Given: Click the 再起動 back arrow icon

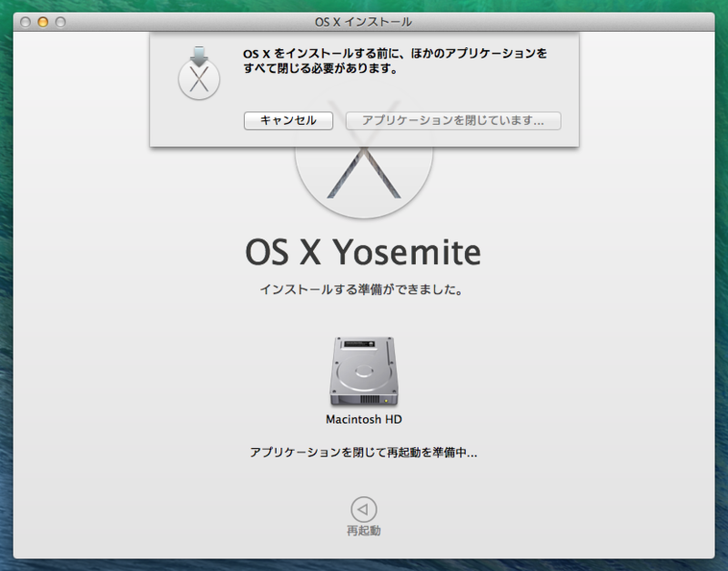Looking at the screenshot, I should 363,509.
